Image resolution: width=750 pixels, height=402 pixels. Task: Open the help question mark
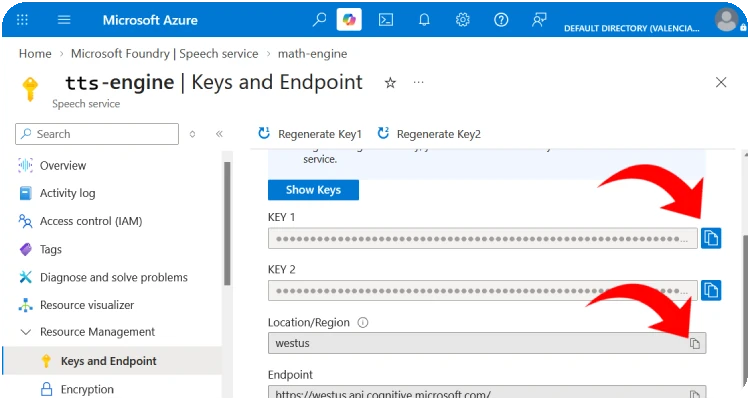click(501, 20)
